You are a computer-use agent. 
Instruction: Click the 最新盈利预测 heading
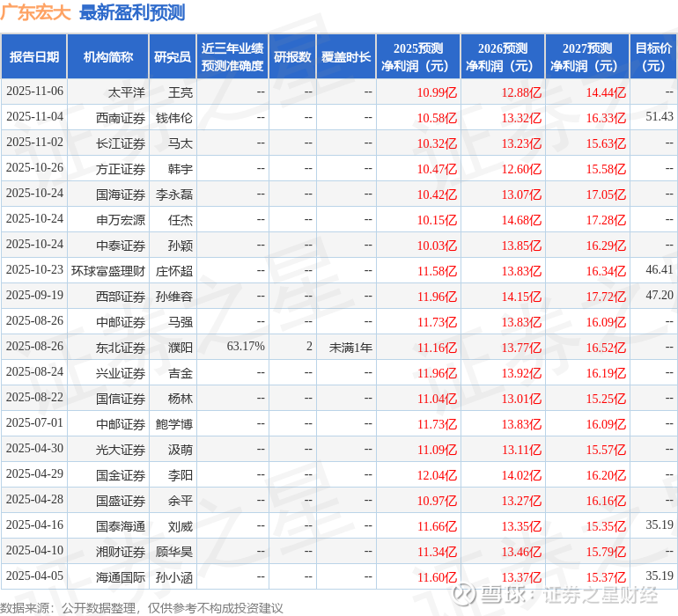pos(132,12)
